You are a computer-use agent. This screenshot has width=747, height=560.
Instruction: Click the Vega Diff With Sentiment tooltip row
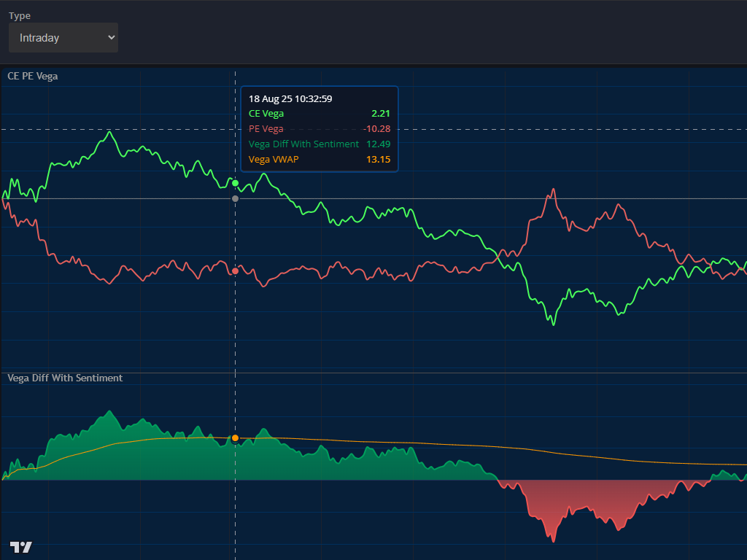[320, 144]
